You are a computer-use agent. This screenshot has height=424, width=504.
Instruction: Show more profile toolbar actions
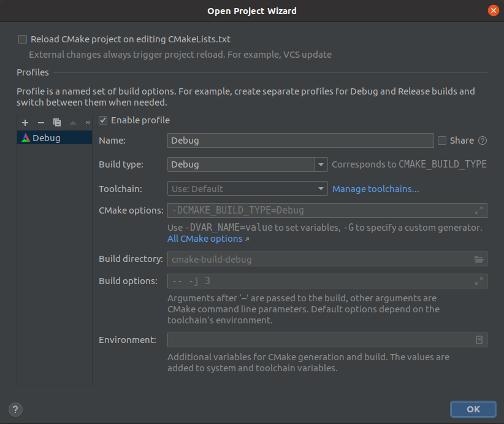(87, 123)
